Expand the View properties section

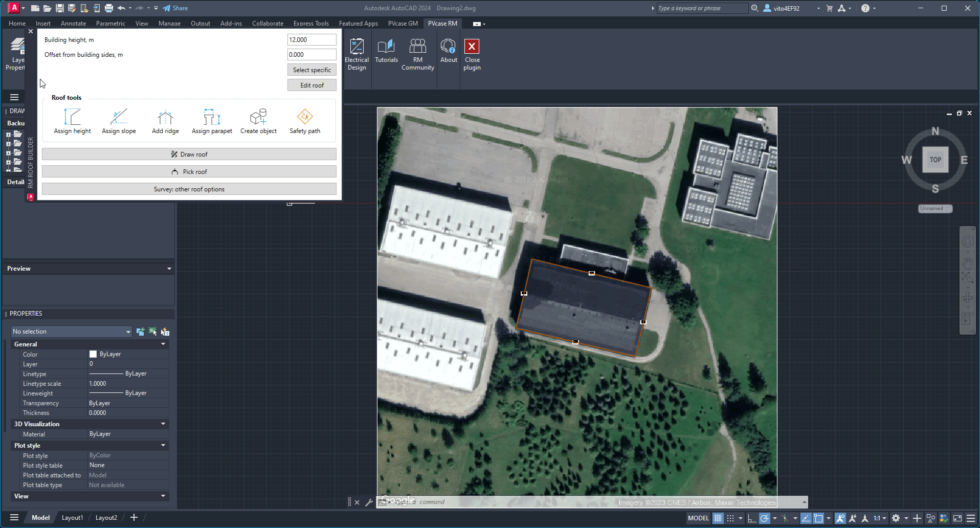click(163, 496)
